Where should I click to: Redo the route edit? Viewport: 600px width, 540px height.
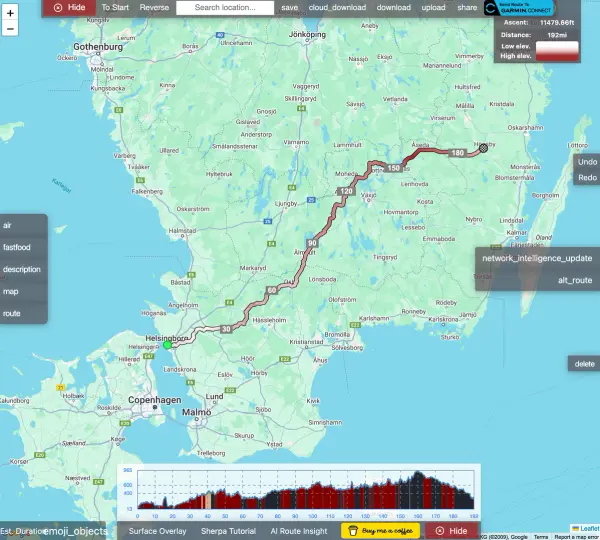pyautogui.click(x=587, y=178)
